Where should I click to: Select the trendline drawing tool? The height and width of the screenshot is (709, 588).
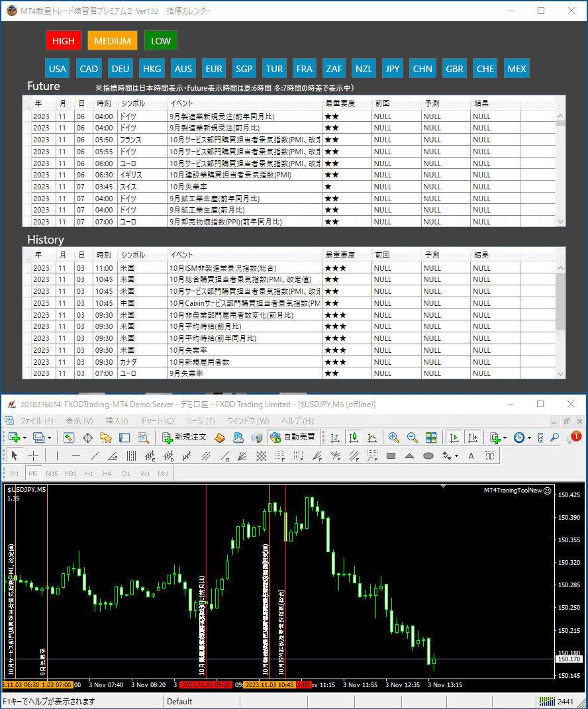(94, 455)
